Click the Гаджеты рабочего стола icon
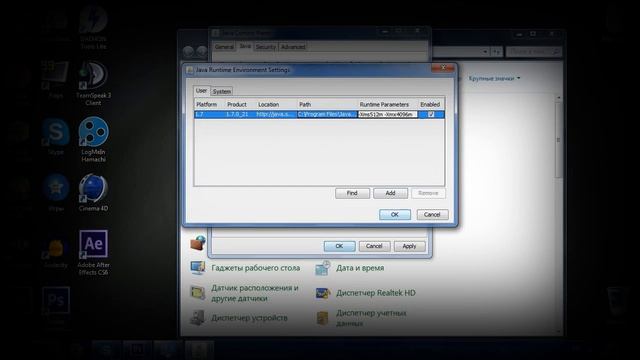 [x=198, y=268]
